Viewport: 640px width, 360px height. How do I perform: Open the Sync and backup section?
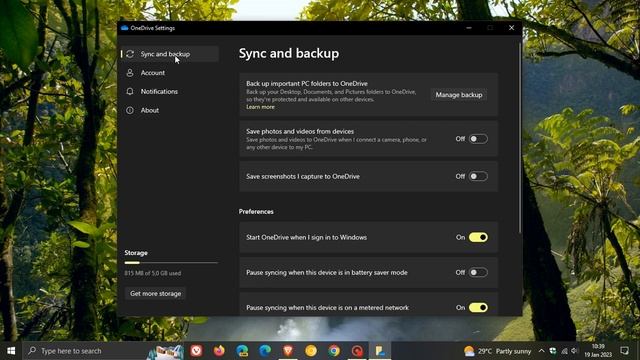pos(170,54)
